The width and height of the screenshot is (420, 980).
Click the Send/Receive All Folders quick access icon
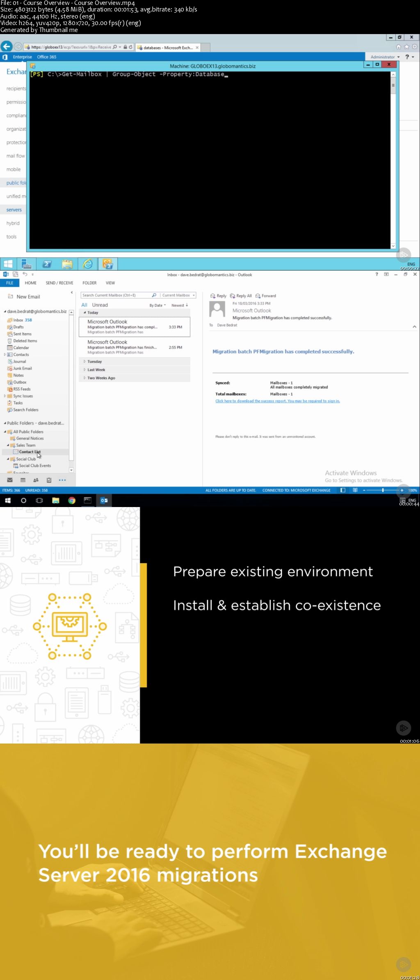[x=15, y=274]
